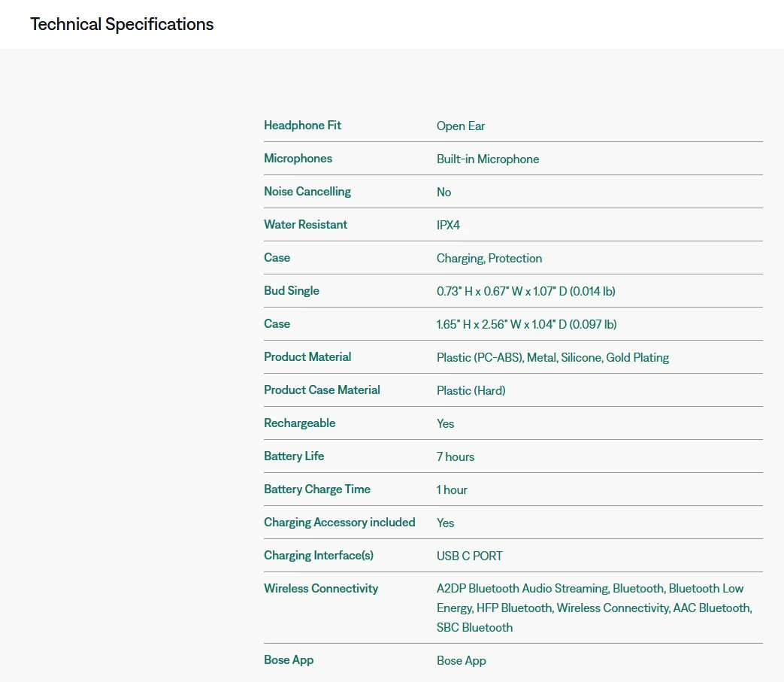Click the 0.73" H x 0.67" W bud dimensions
This screenshot has width=784, height=682.
526,291
